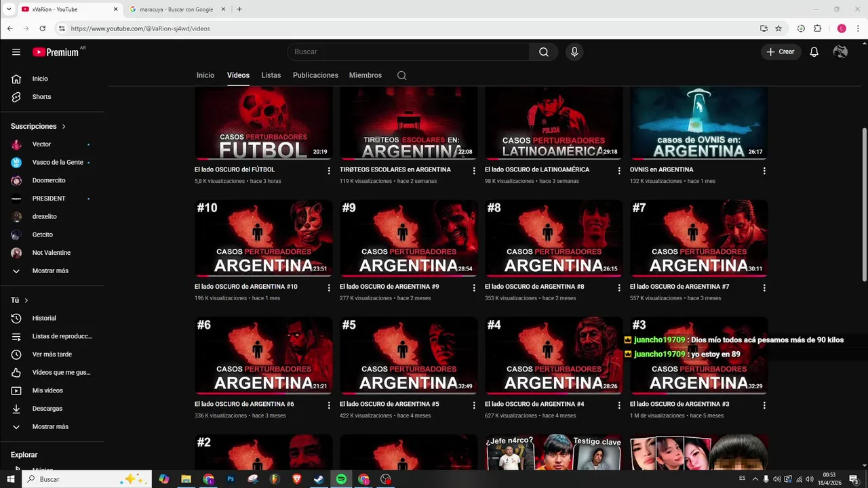This screenshot has width=868, height=488.
Task: Open options menu for ARGENTINA #8 video
Action: click(619, 288)
